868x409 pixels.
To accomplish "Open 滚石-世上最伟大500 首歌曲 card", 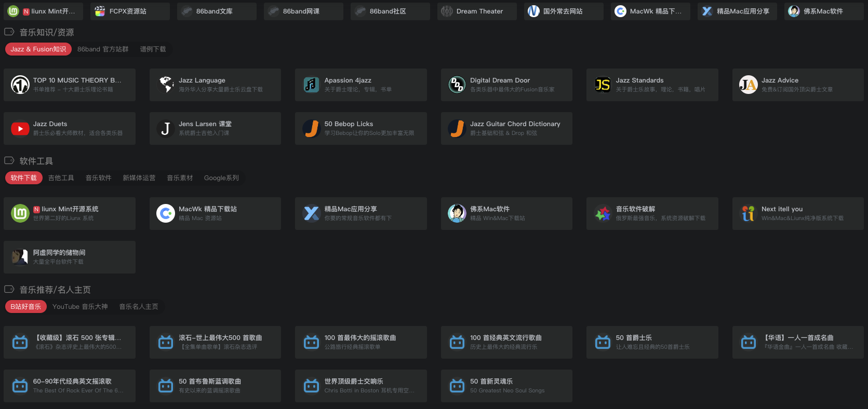I will click(x=215, y=342).
